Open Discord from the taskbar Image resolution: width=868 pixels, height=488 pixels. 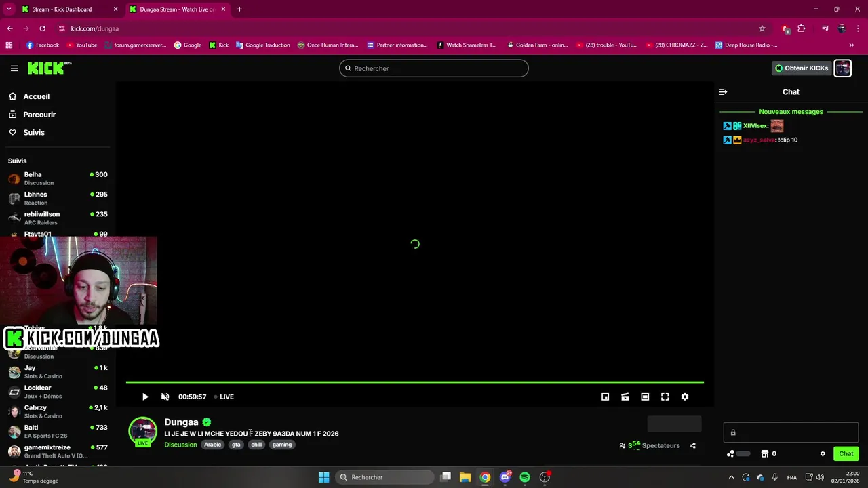pyautogui.click(x=505, y=477)
